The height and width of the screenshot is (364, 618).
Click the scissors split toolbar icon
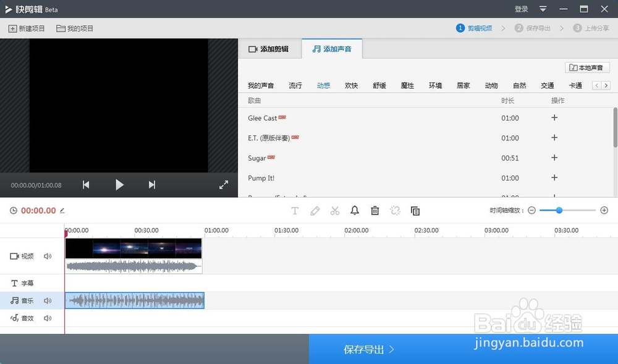pos(335,211)
